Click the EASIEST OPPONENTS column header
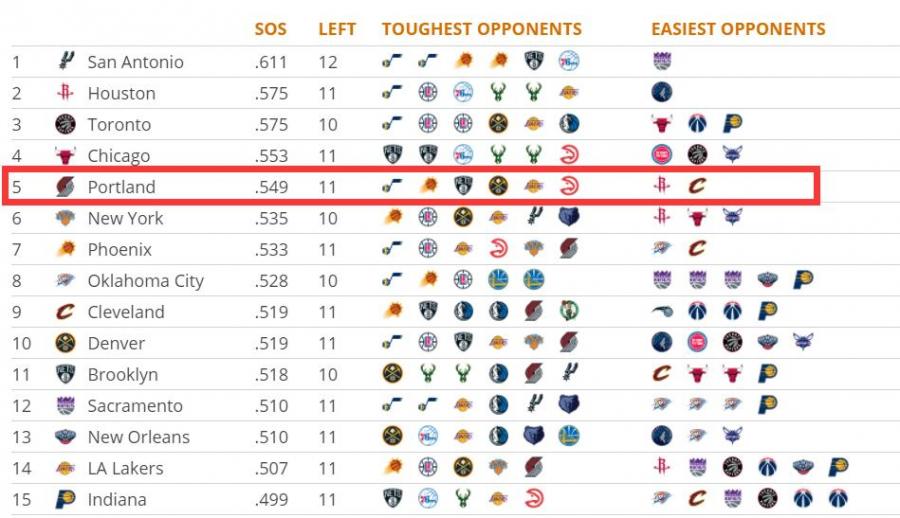900x518 pixels. (738, 29)
